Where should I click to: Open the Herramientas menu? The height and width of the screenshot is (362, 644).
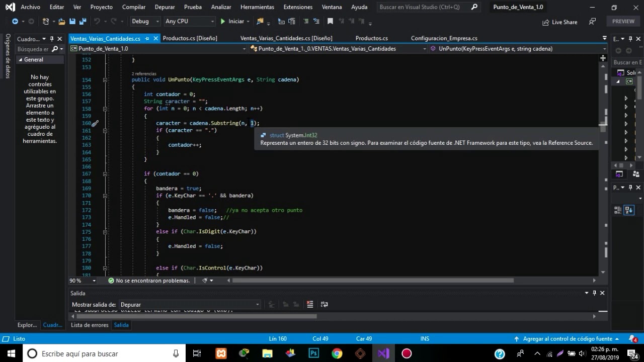pyautogui.click(x=257, y=7)
